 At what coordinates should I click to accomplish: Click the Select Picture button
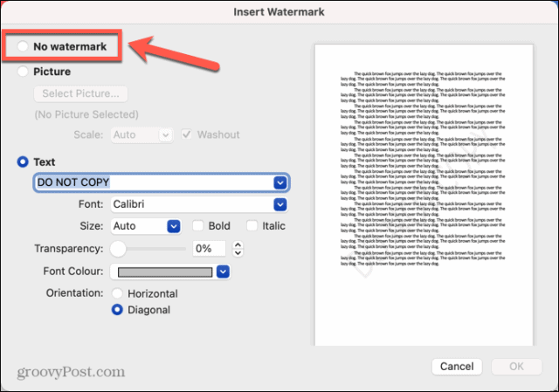coord(80,93)
